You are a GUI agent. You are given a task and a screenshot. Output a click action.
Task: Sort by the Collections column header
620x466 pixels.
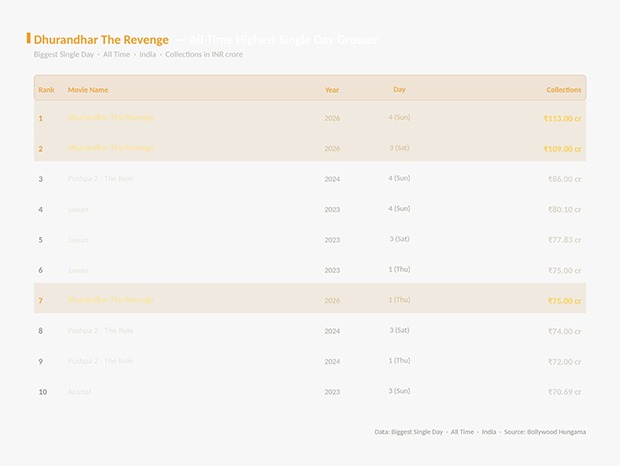[x=563, y=90]
